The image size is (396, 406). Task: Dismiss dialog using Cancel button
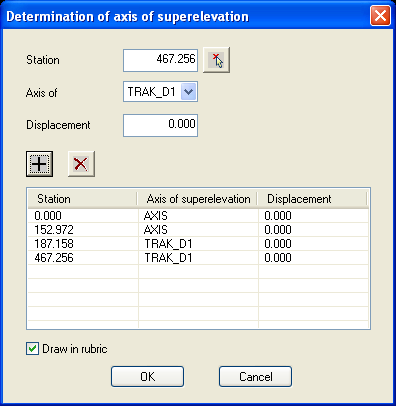(x=255, y=377)
